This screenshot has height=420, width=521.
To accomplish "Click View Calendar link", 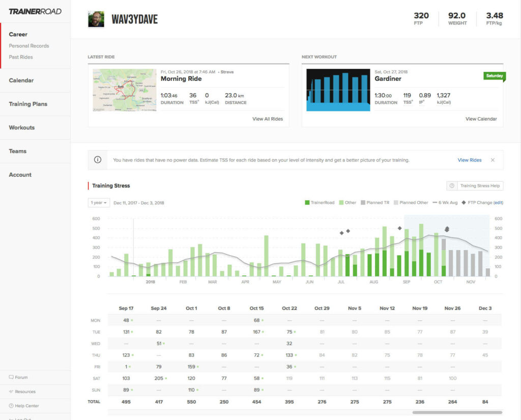I will [x=481, y=119].
